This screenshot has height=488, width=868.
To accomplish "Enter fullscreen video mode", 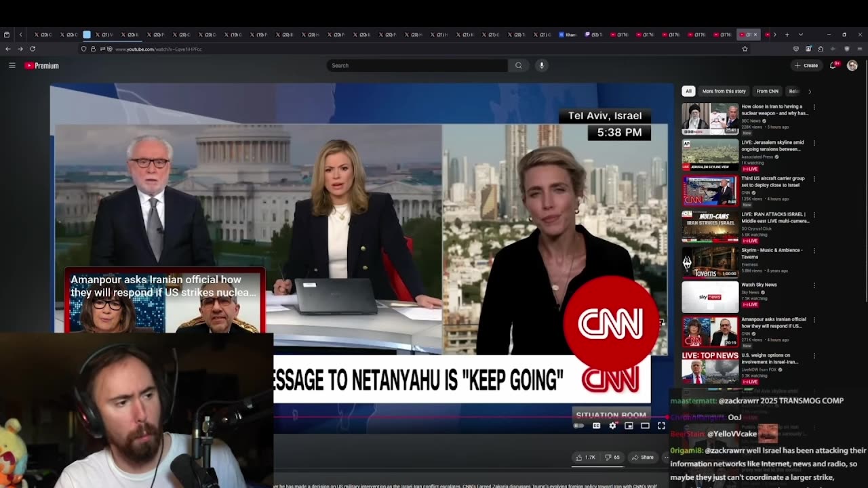I will point(661,426).
